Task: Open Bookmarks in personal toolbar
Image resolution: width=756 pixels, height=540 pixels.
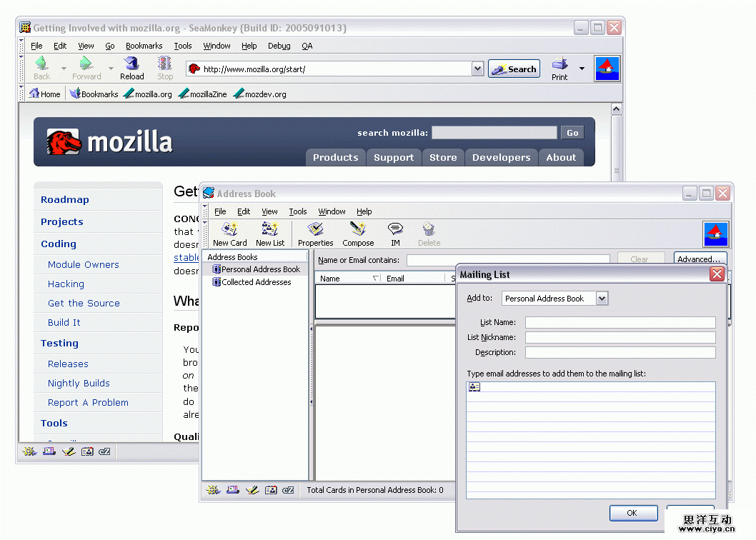Action: [x=94, y=94]
